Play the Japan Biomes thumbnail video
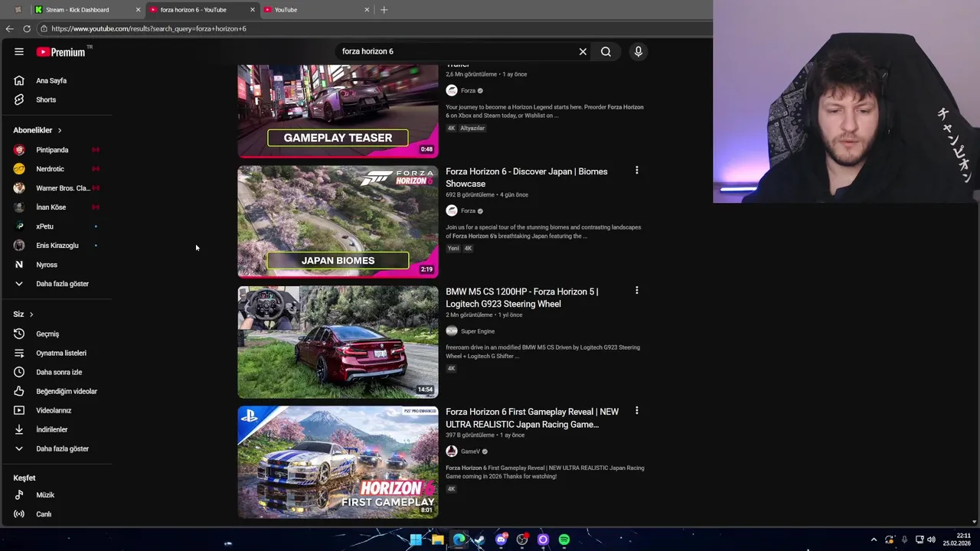The image size is (980, 551). [x=338, y=222]
